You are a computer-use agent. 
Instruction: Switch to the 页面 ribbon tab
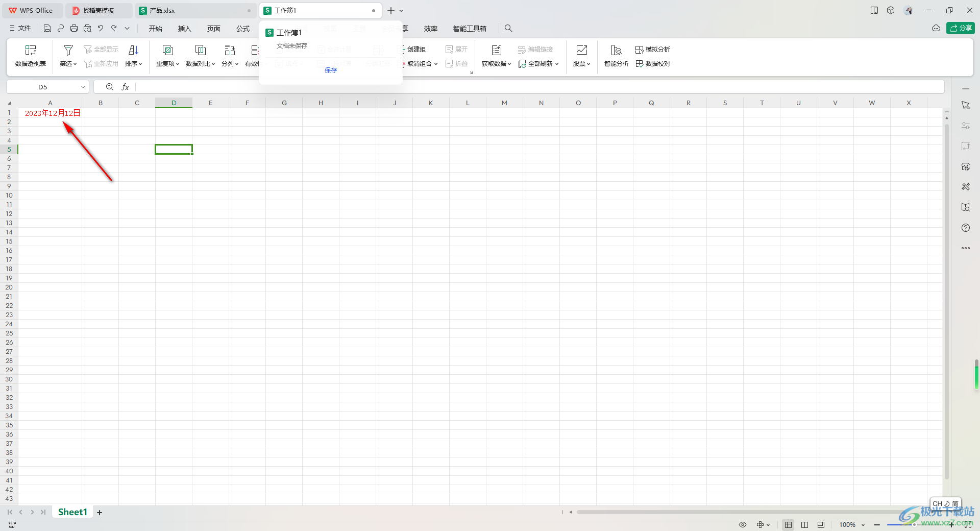(214, 29)
